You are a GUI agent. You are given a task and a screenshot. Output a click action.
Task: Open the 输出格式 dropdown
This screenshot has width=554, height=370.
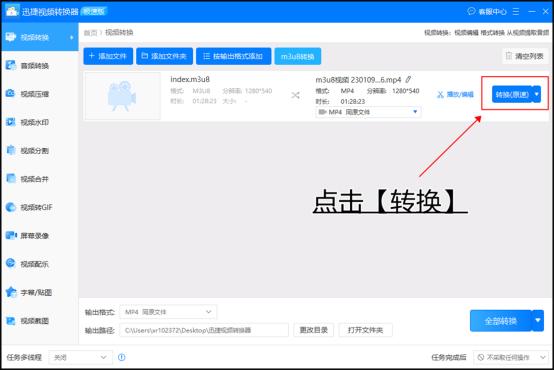tap(168, 312)
